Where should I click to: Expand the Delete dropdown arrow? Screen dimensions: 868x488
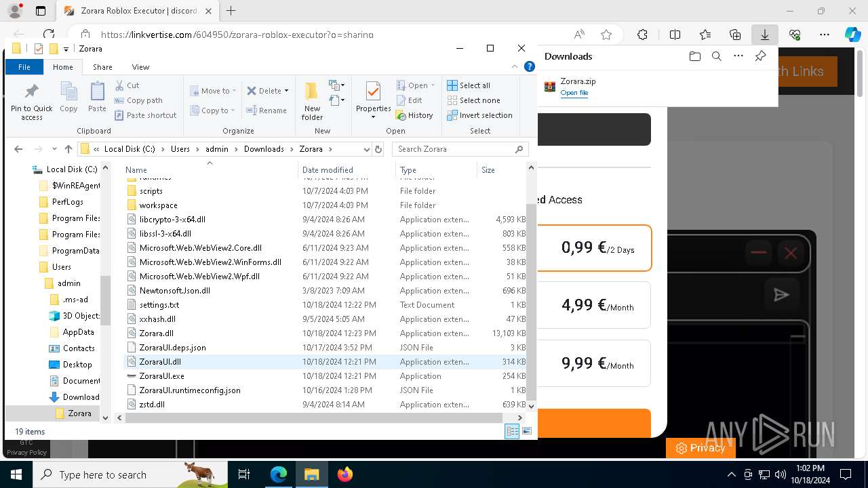coord(286,91)
